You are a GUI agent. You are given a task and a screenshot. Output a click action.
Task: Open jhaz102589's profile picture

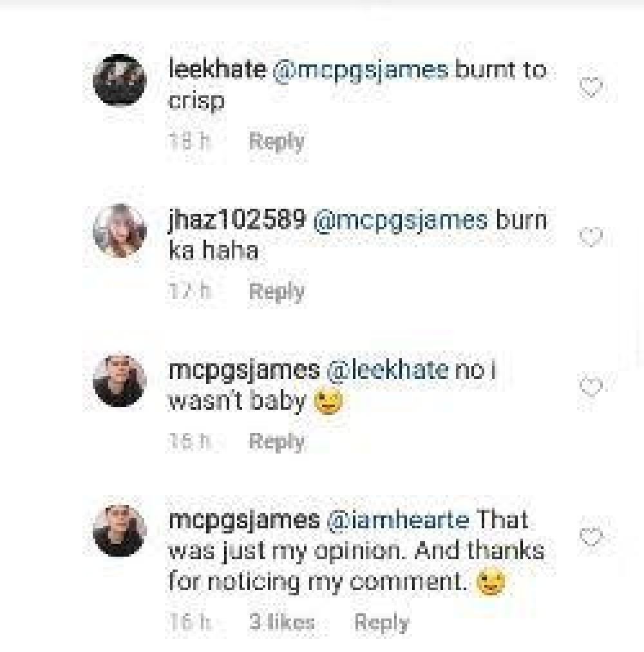click(120, 231)
